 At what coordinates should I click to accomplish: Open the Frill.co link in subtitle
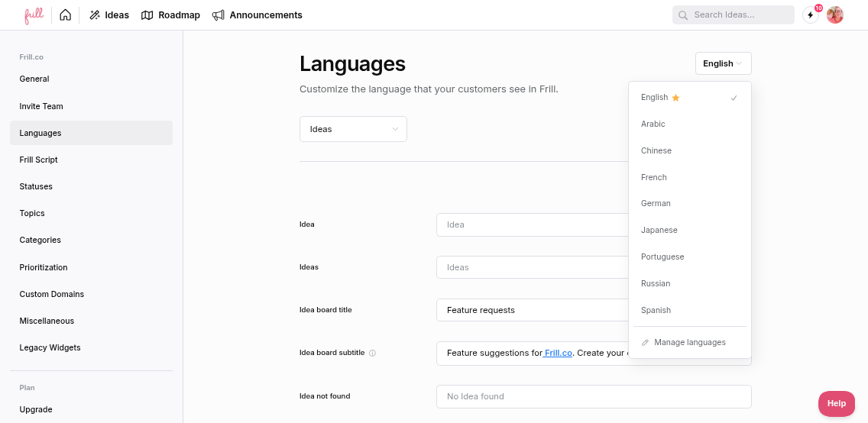pos(558,353)
